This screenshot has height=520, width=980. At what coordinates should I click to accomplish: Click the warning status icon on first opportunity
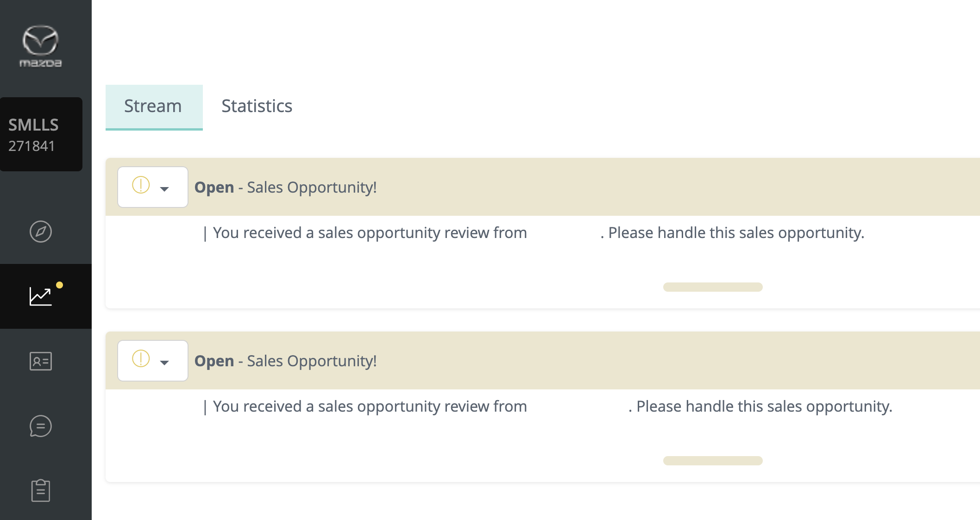pyautogui.click(x=141, y=185)
